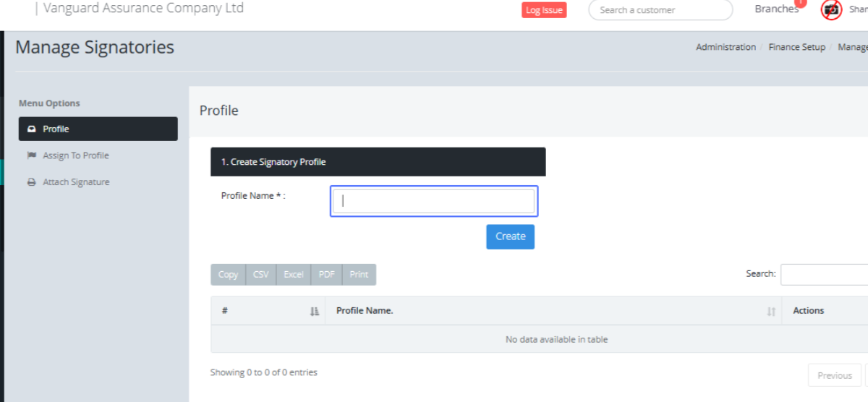Click the Branches notification badge
The height and width of the screenshot is (402, 868).
(x=800, y=3)
